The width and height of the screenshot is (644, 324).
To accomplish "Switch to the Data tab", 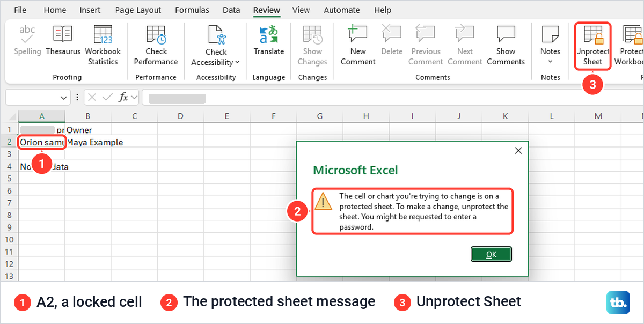I will [x=231, y=10].
